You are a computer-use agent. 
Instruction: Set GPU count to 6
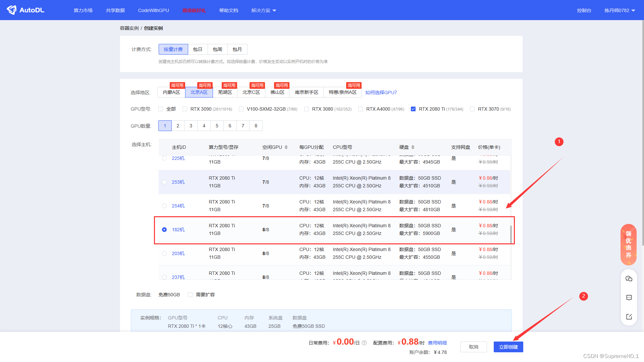tap(230, 126)
